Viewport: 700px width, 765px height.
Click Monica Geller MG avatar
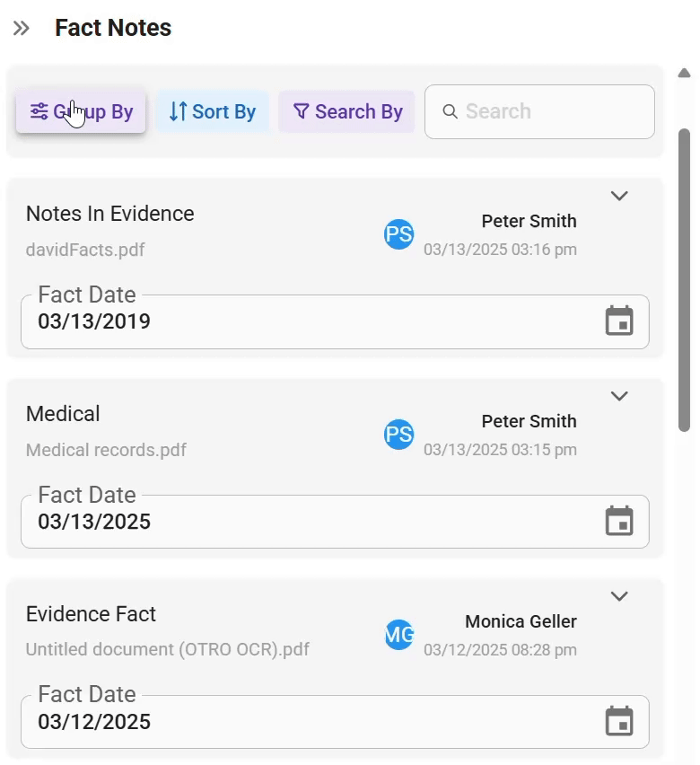pyautogui.click(x=398, y=635)
